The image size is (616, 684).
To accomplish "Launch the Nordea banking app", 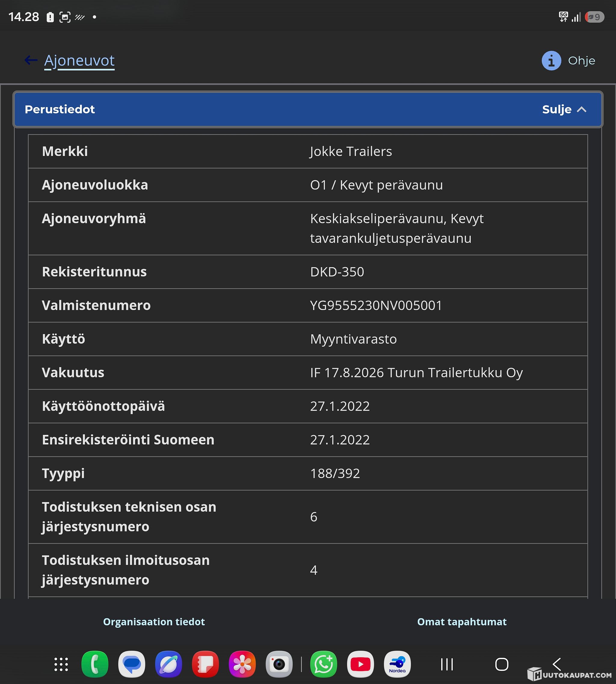I will pos(397,664).
